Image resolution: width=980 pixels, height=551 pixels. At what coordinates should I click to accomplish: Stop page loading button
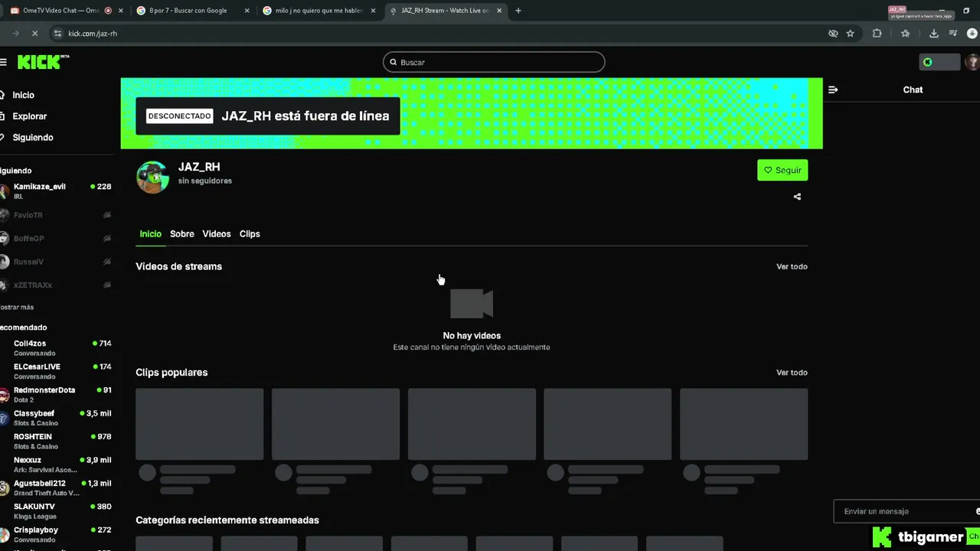(35, 34)
